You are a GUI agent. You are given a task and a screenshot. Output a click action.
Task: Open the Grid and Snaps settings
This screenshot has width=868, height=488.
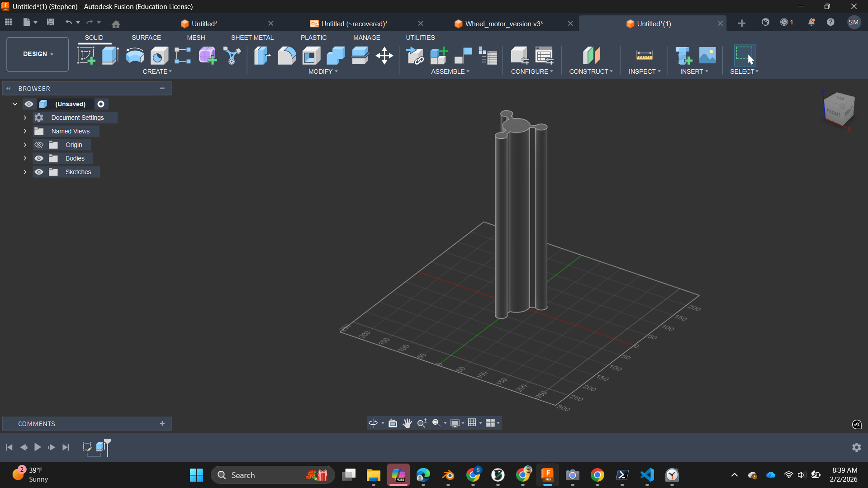tap(472, 423)
